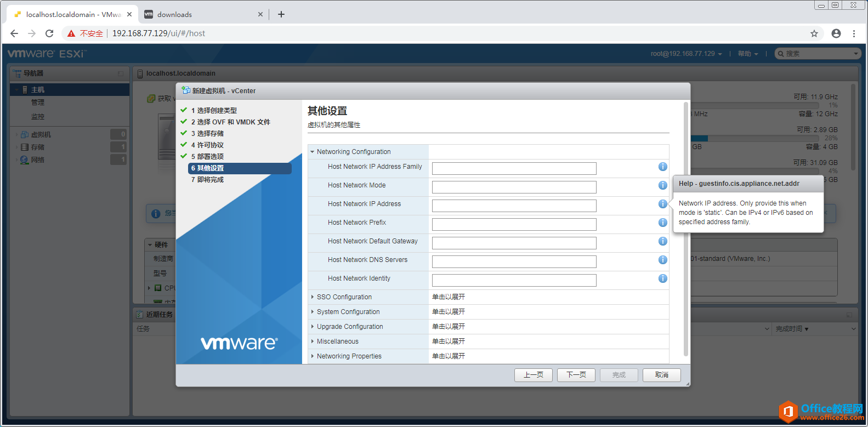
Task: Click info icon for Host Network IP Address Family
Action: click(x=662, y=167)
